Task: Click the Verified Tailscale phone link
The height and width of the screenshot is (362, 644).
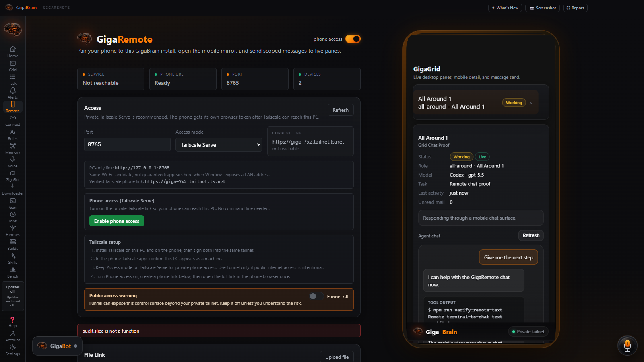Action: pyautogui.click(x=185, y=181)
